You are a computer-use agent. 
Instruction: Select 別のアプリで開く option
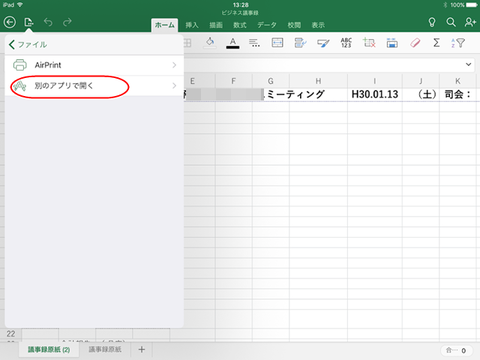[x=94, y=86]
